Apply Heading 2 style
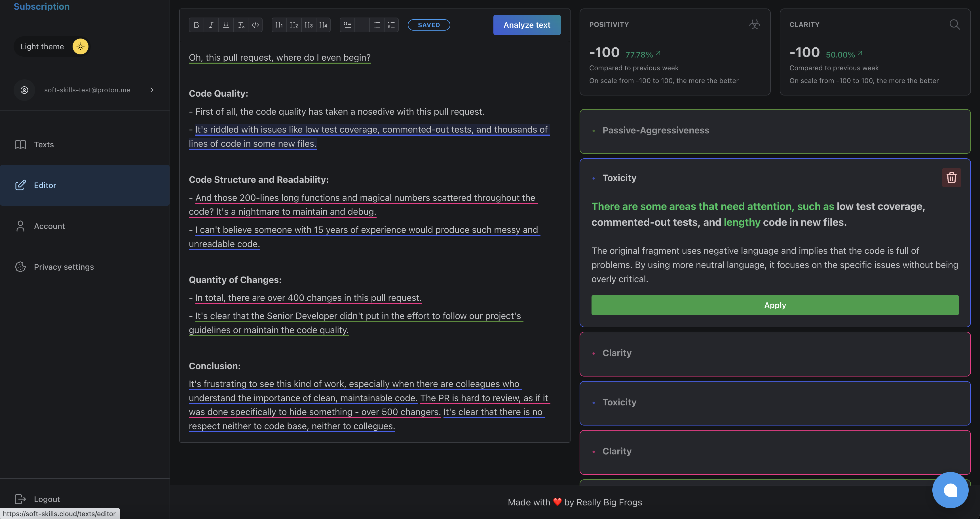Viewport: 980px width, 519px height. (294, 25)
